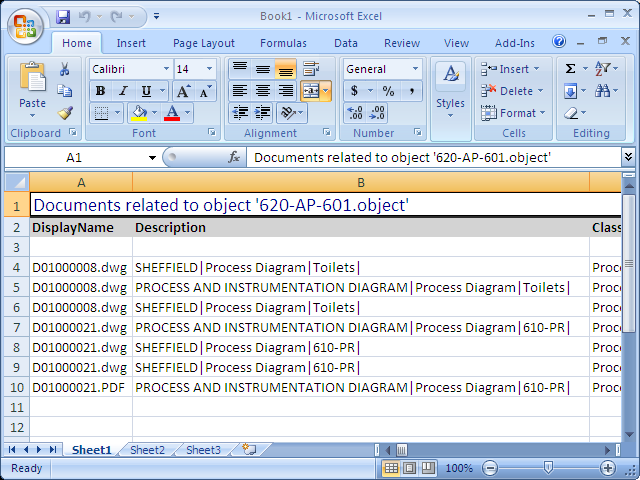Increase indent in the Alignment group
Viewport: 640px width, 480px height.
262,113
